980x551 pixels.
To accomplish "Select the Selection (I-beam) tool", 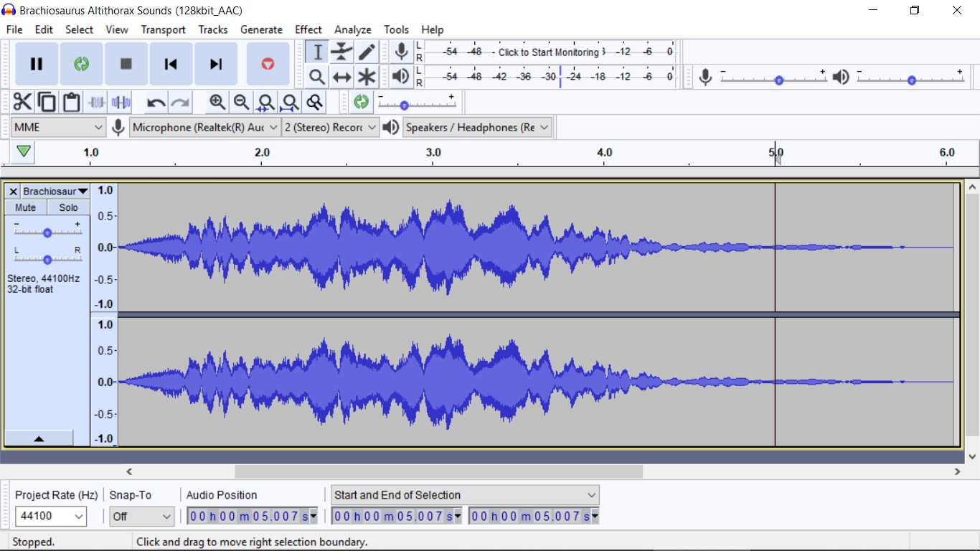I will coord(317,52).
